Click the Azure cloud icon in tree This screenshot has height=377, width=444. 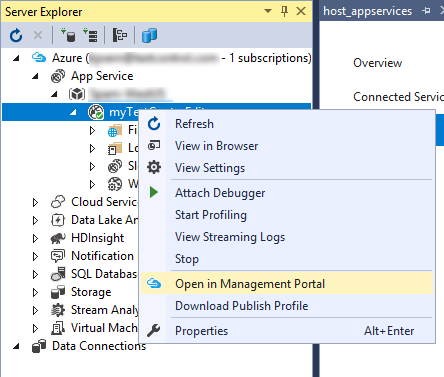pyautogui.click(x=39, y=57)
